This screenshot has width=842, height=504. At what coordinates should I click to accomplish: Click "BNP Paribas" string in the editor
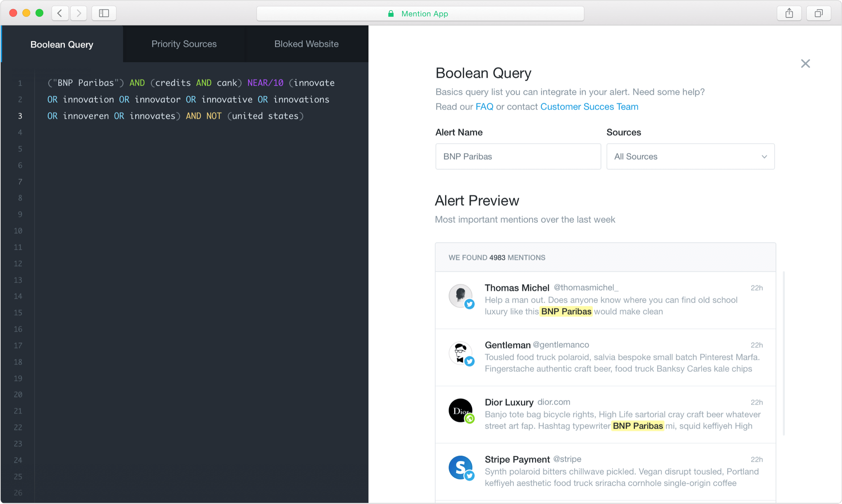coord(86,83)
